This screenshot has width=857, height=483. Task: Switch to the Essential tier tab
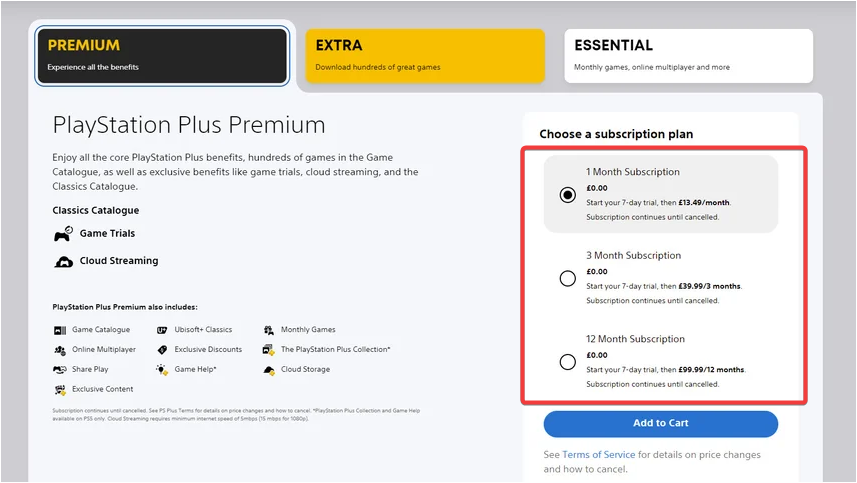689,56
